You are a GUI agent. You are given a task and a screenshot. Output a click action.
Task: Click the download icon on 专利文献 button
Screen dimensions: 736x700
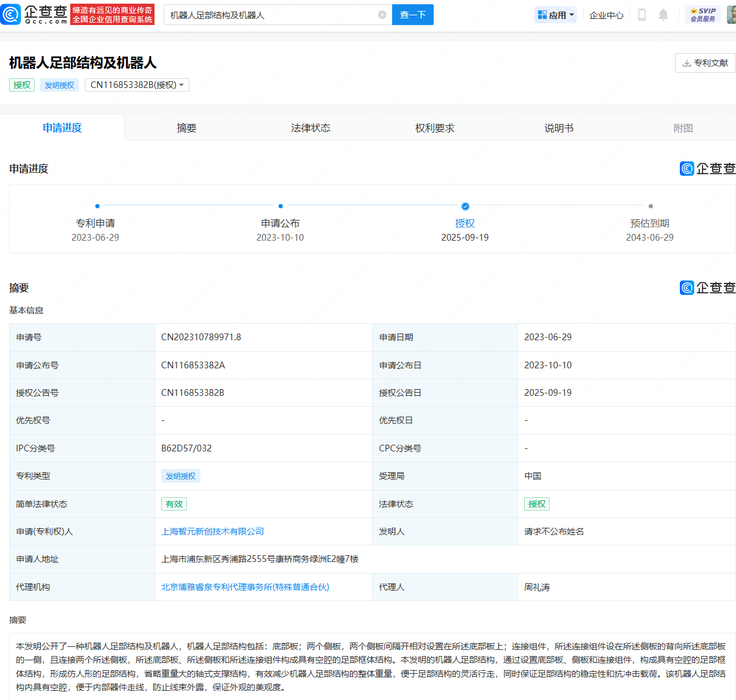point(687,63)
